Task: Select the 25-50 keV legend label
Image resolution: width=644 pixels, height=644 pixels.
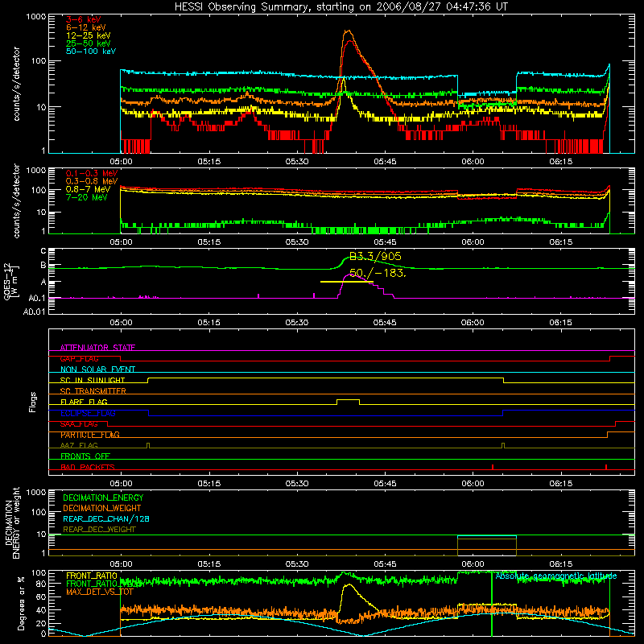Action: 89,43
